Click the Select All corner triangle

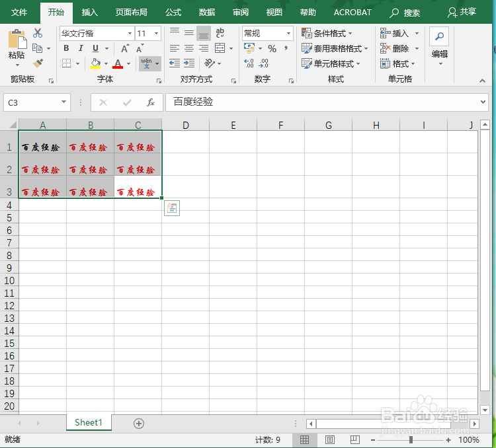[x=13, y=125]
